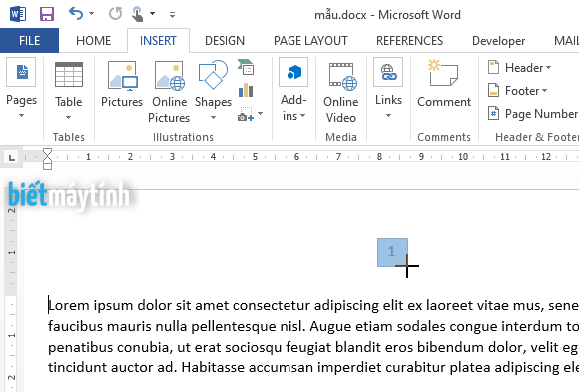Open Touch/Mouse mode dropdown arrow

tap(152, 14)
